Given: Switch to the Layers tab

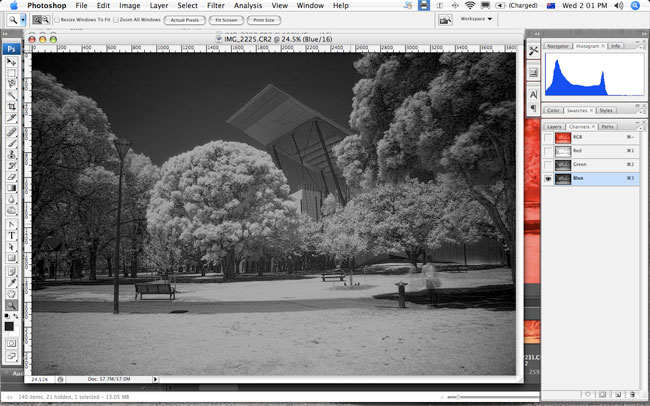Looking at the screenshot, I should (x=554, y=126).
